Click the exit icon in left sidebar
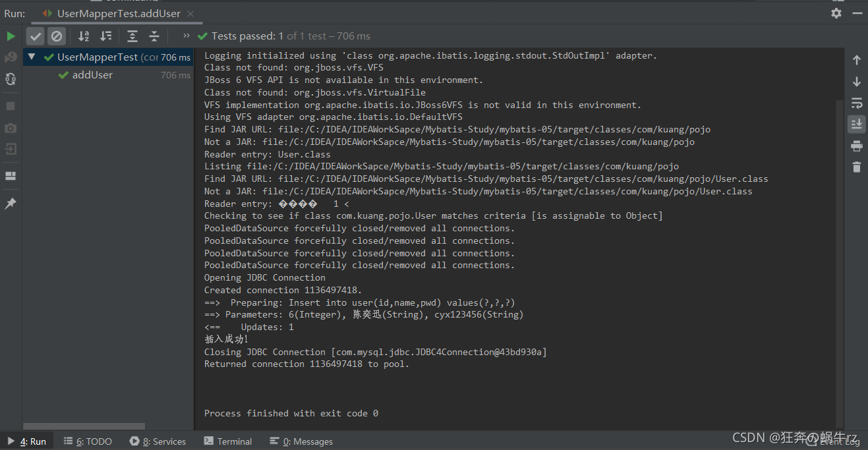This screenshot has height=450, width=868. [11, 150]
